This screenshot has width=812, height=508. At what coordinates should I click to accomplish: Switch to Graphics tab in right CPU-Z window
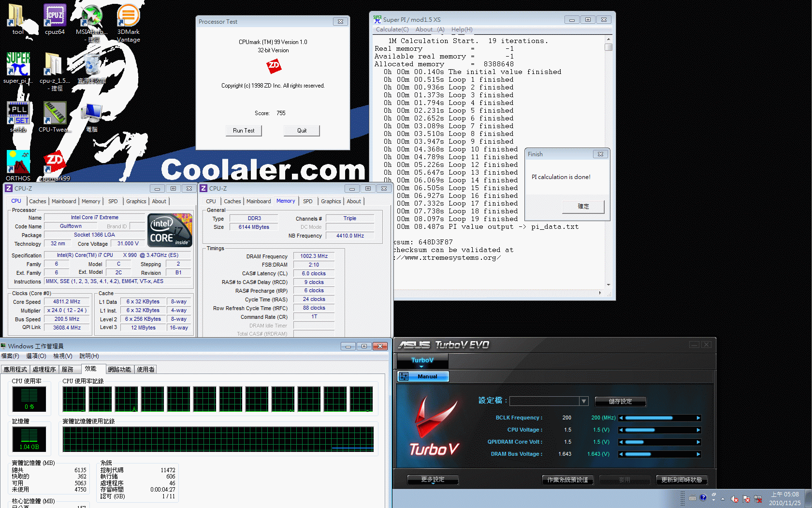point(331,201)
